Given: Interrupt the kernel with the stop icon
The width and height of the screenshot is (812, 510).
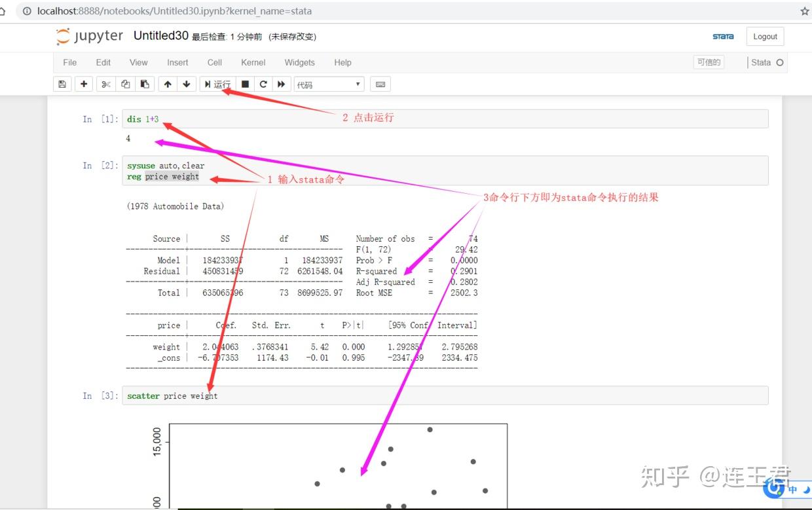Looking at the screenshot, I should (244, 84).
